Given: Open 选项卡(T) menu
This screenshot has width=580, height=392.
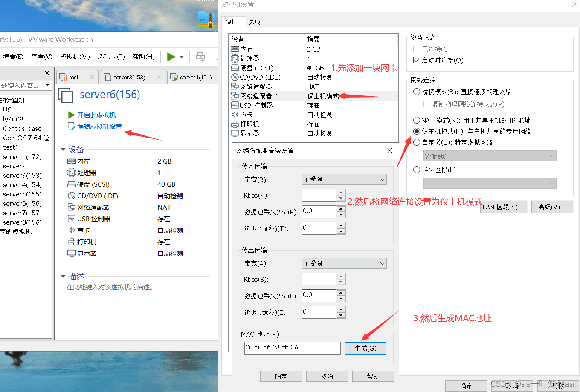Looking at the screenshot, I should pyautogui.click(x=111, y=57).
